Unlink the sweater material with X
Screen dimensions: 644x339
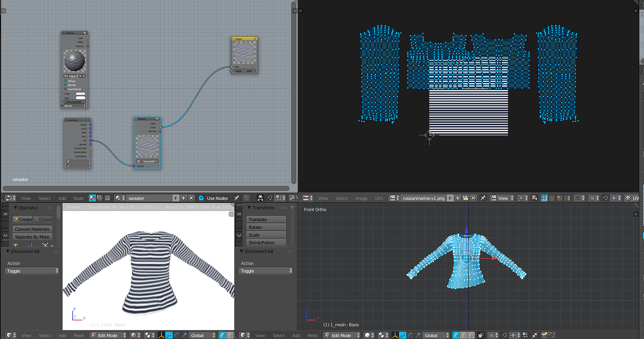click(x=191, y=198)
